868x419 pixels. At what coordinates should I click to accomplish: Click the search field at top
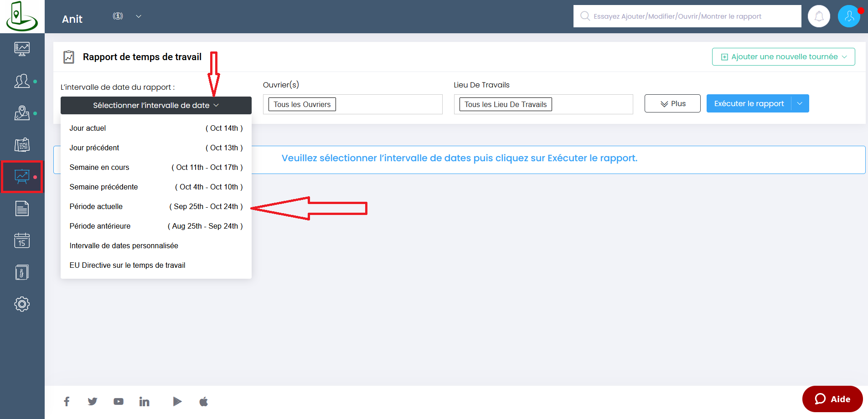click(687, 16)
